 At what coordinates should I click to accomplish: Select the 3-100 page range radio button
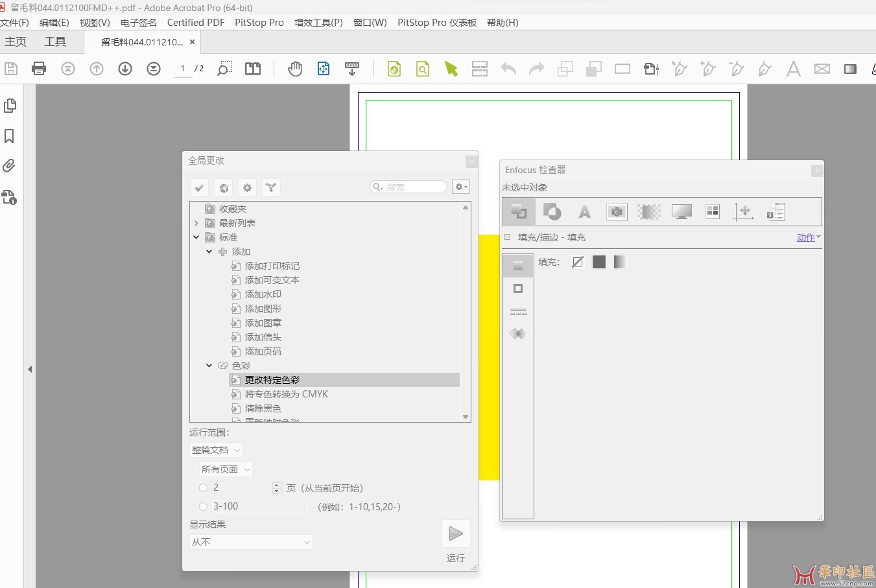(204, 506)
